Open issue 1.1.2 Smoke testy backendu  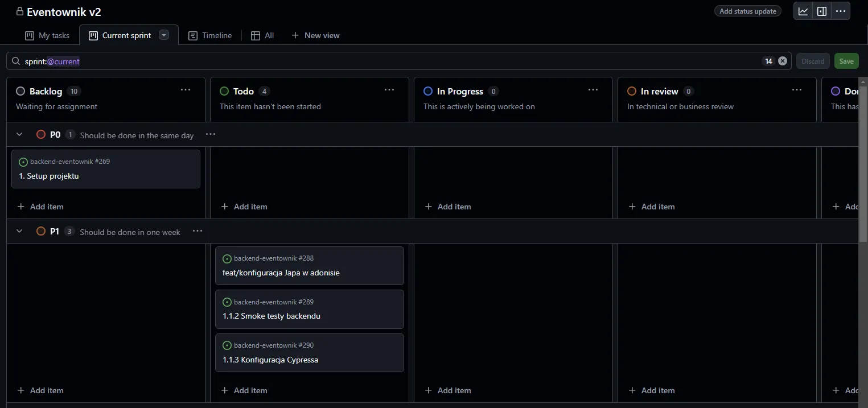coord(271,316)
